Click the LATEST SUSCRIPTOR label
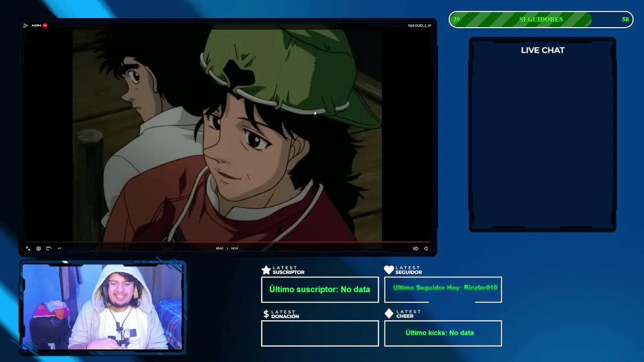644x362 pixels. click(x=288, y=270)
